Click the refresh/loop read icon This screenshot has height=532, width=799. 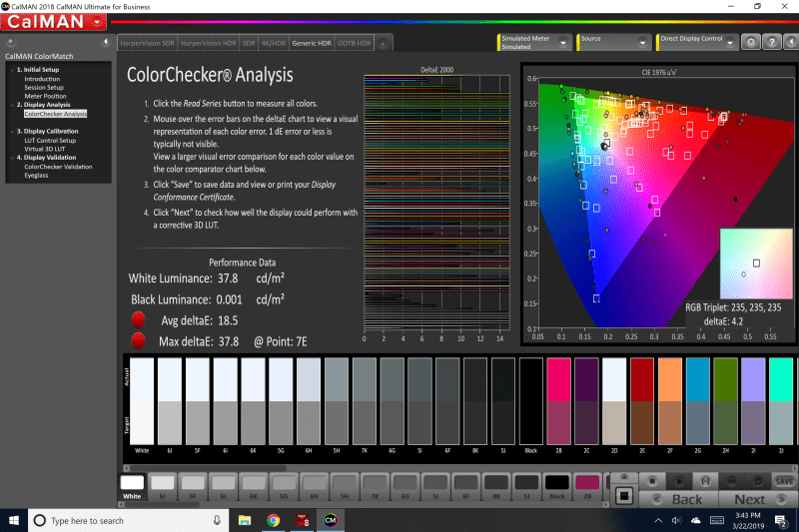(758, 481)
